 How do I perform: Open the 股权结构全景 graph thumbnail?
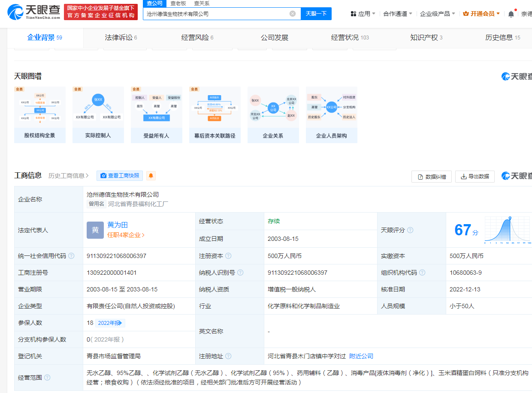pos(40,115)
